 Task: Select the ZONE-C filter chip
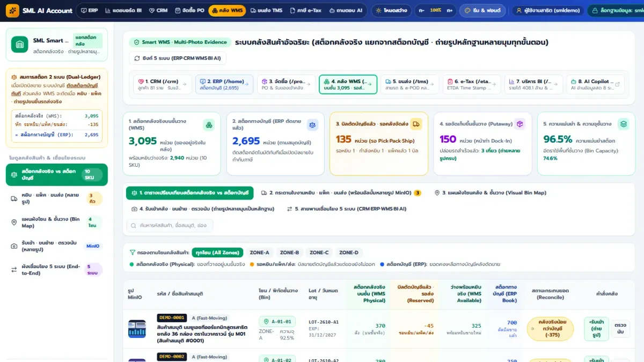pos(319,253)
